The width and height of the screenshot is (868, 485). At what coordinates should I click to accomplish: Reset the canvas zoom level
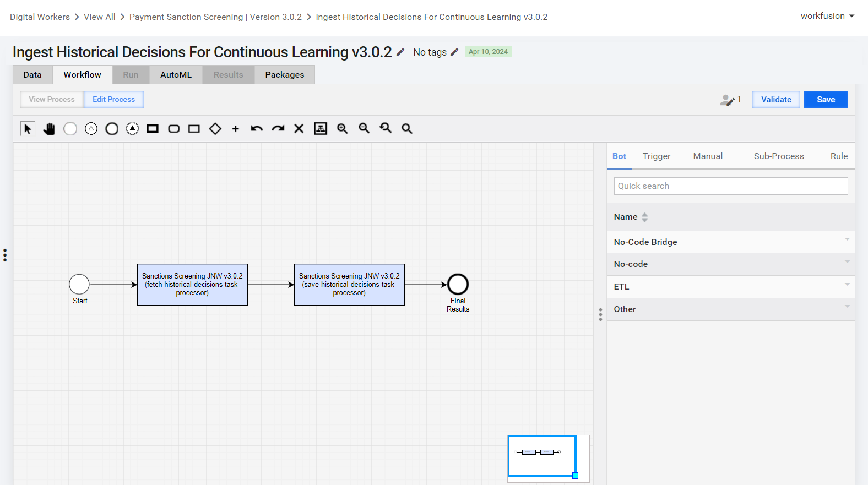pyautogui.click(x=386, y=128)
